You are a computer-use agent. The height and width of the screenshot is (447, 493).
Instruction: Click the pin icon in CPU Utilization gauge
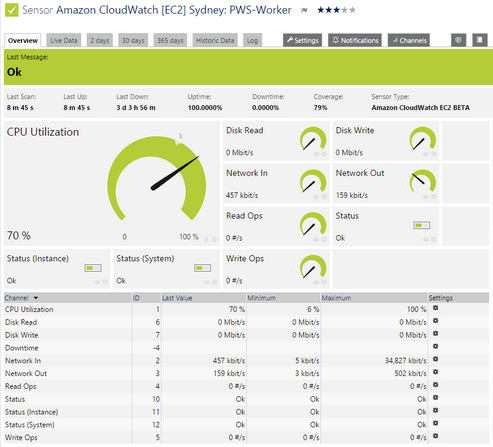tap(207, 239)
